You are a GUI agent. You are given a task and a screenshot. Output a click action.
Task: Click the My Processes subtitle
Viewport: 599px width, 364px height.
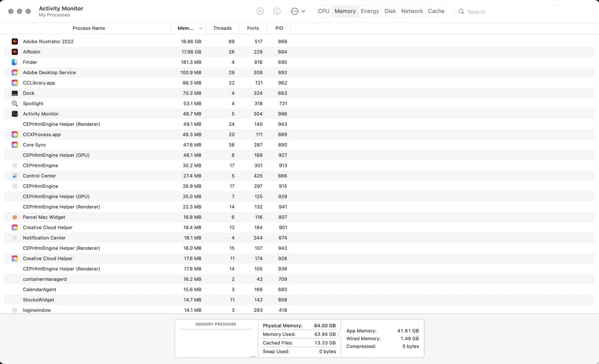click(x=54, y=15)
